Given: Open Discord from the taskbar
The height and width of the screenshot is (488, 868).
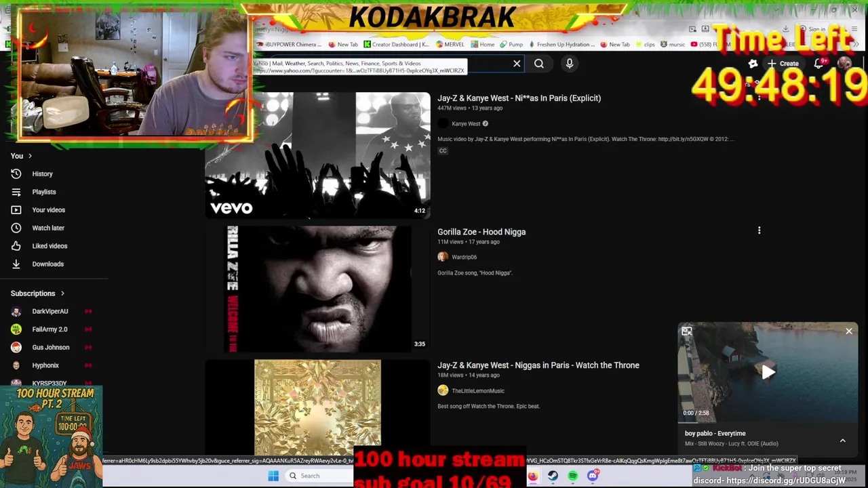Looking at the screenshot, I should 593,476.
